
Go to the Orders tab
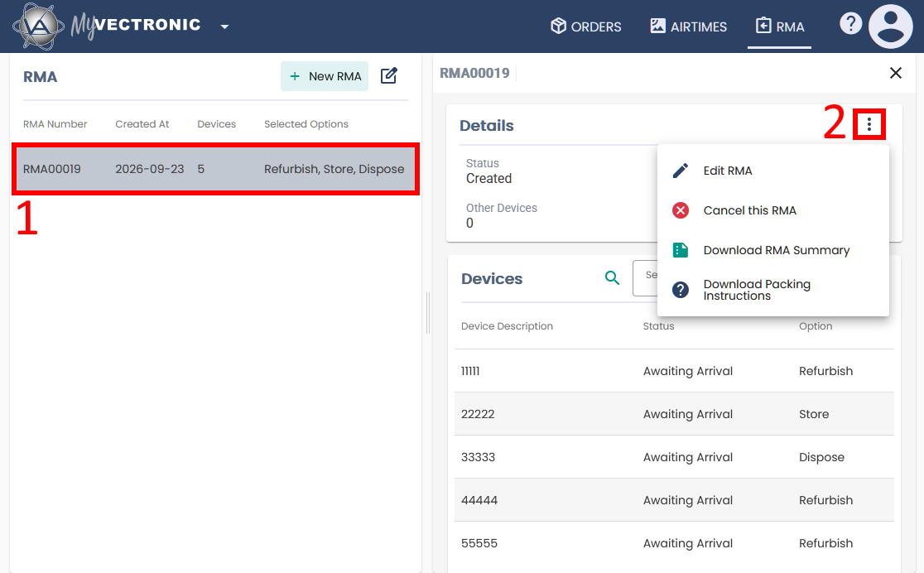click(x=585, y=26)
